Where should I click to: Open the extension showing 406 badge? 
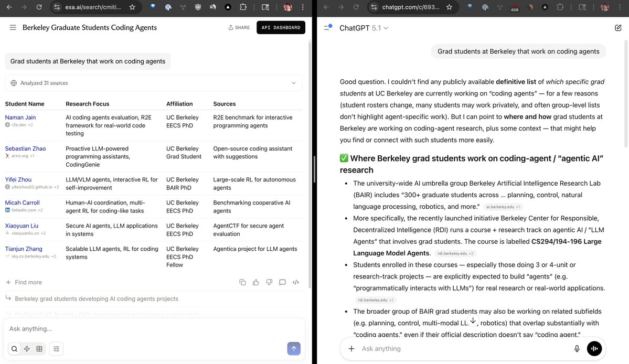coord(515,7)
